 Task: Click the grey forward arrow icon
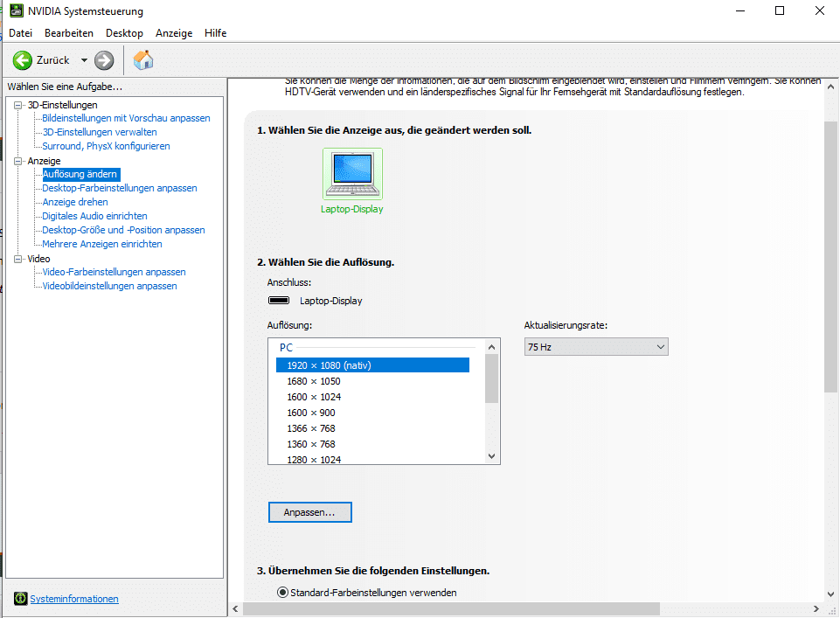104,60
